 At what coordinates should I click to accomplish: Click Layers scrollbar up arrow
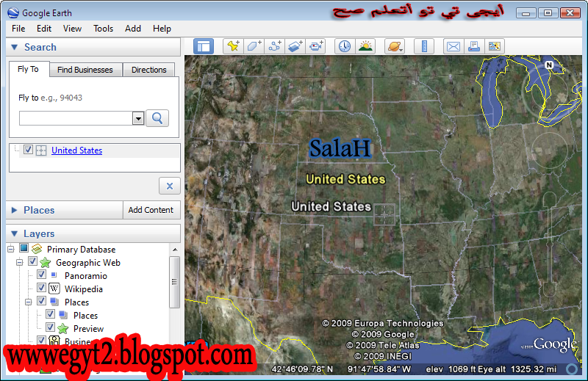pyautogui.click(x=175, y=249)
